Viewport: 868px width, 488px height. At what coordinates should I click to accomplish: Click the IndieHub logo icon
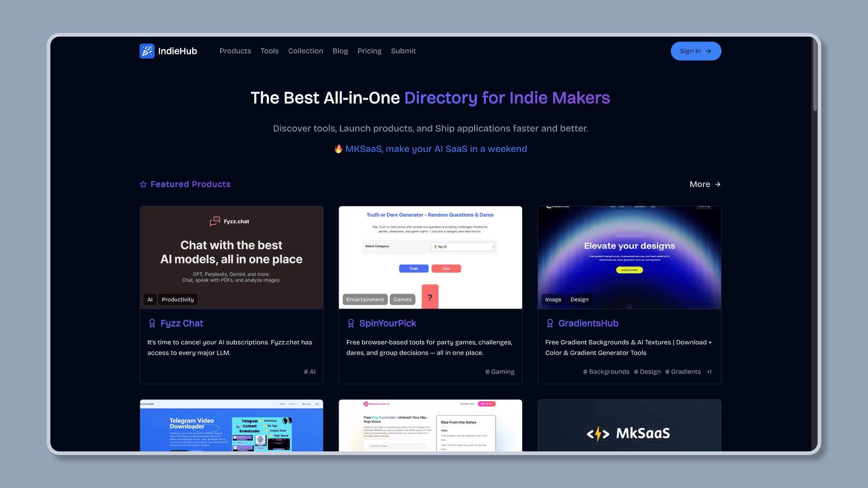pyautogui.click(x=147, y=51)
